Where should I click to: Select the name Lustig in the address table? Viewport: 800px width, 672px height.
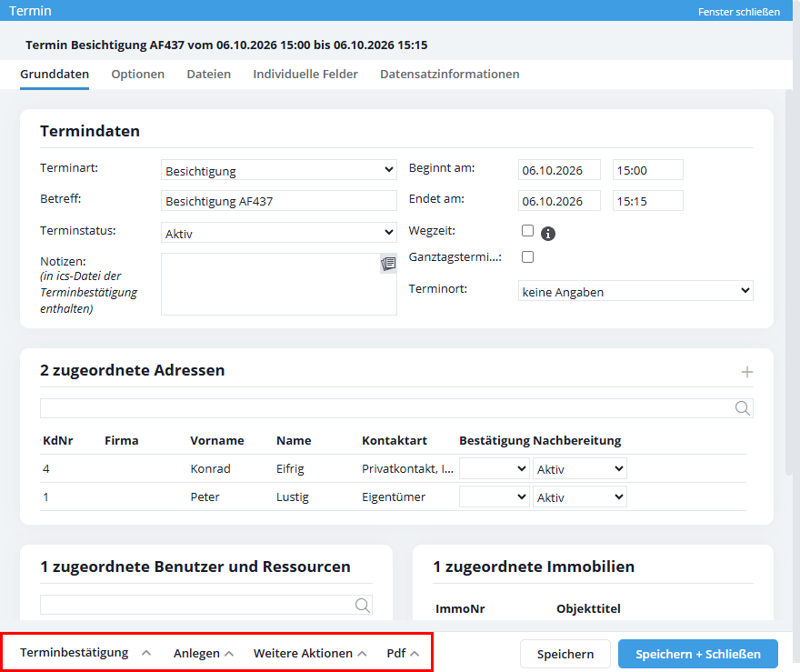293,497
